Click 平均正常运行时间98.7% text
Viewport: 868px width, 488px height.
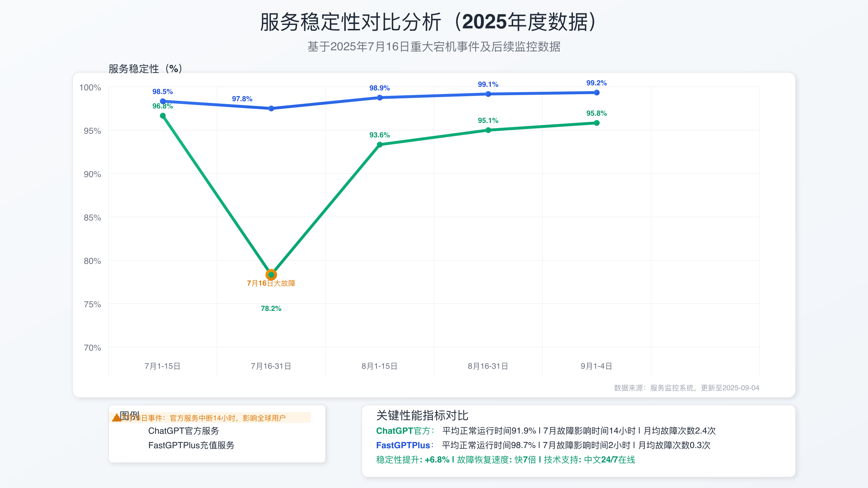click(x=489, y=445)
